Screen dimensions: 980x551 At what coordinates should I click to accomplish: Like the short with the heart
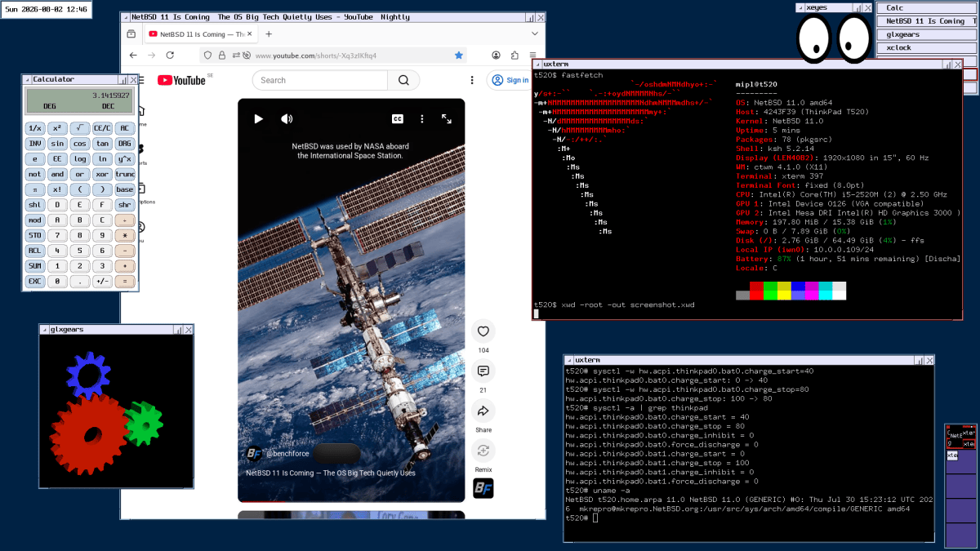tap(483, 331)
